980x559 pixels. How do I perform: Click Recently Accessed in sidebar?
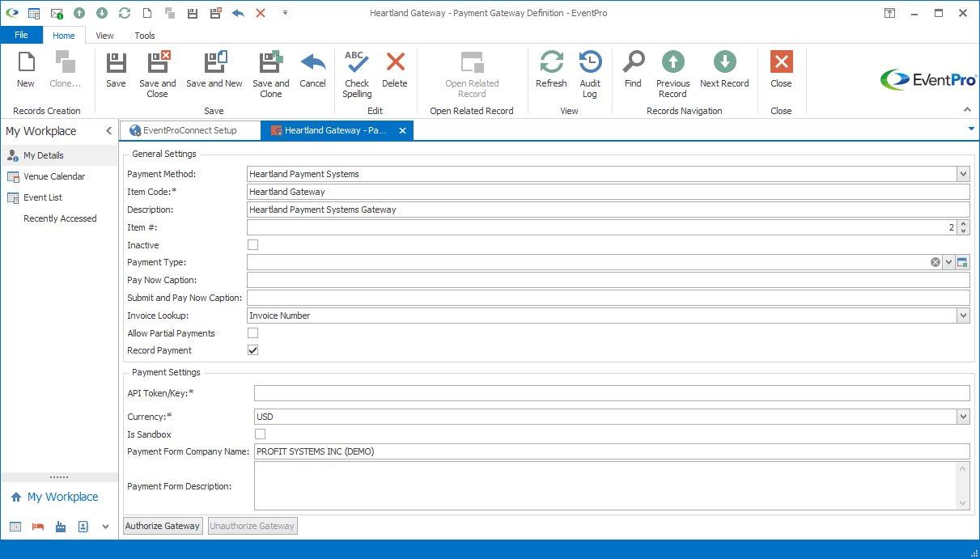click(60, 218)
